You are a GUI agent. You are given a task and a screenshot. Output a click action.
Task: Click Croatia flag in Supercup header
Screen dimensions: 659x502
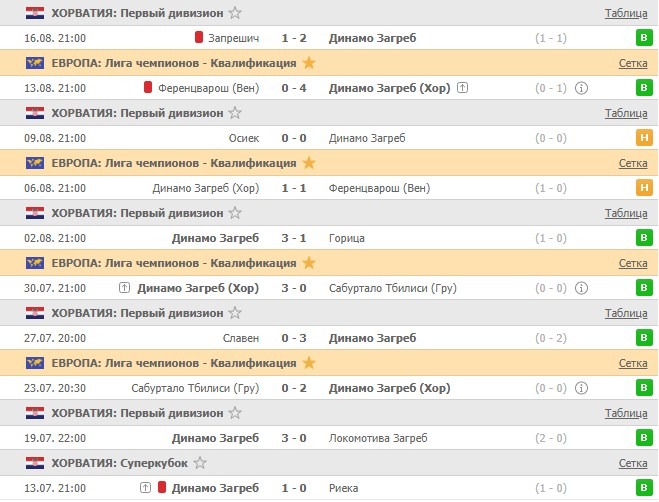click(x=34, y=463)
